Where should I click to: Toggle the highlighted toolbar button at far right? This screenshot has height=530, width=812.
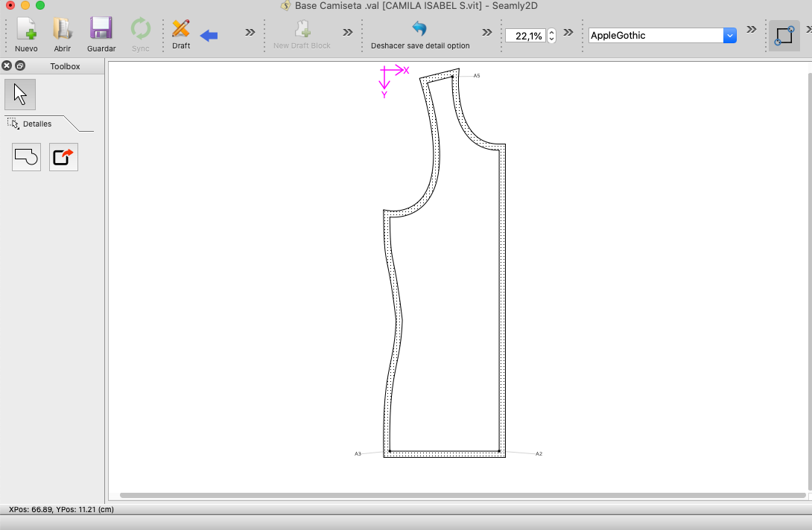pos(784,35)
